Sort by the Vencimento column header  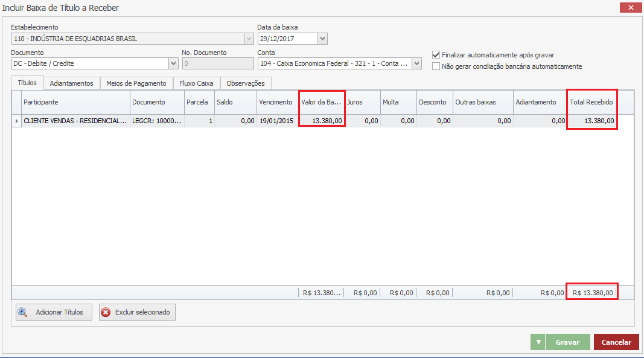point(276,102)
